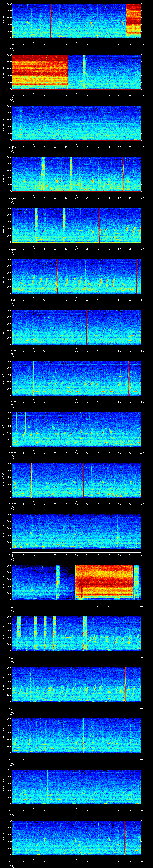Click the 1000 Hz label on the 2:10:00 panel
153x868 pixels.
point(8,464)
